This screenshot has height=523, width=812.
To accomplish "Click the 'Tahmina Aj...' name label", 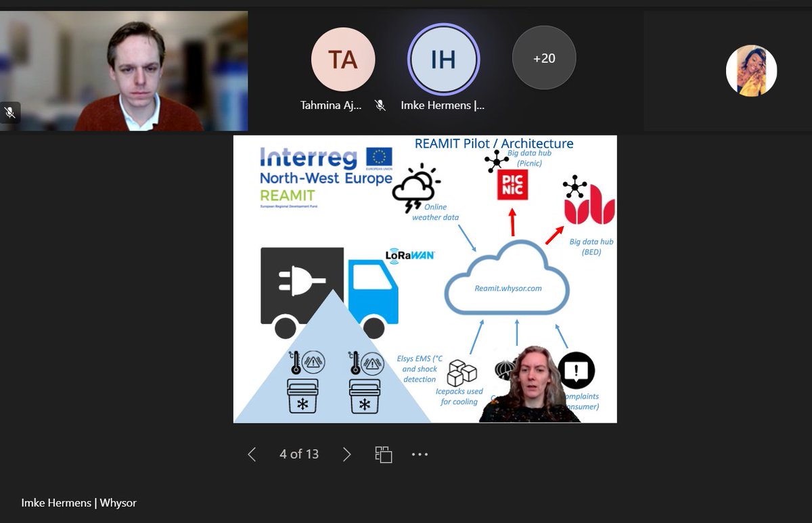I will [x=332, y=106].
